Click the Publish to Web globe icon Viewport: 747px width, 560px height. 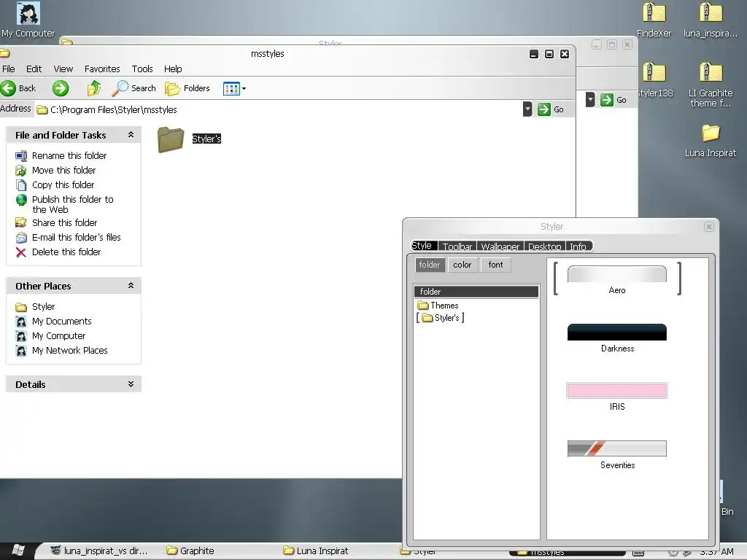click(x=21, y=200)
